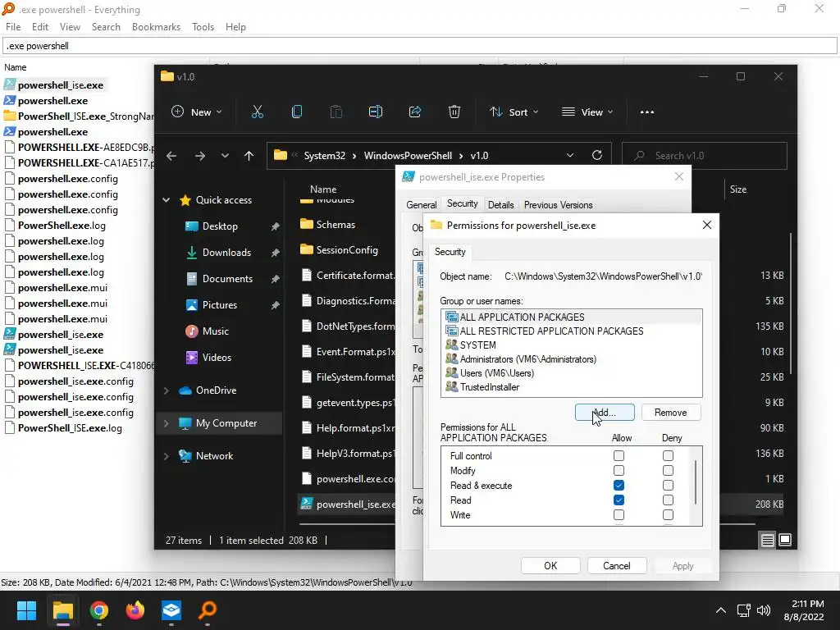Screen dimensions: 840x630
Task: Open the Edit menu in Everything
Action: (x=39, y=27)
